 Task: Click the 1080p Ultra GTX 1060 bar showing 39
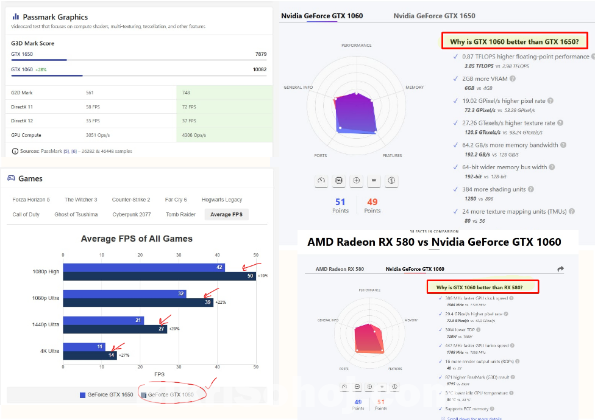click(138, 302)
